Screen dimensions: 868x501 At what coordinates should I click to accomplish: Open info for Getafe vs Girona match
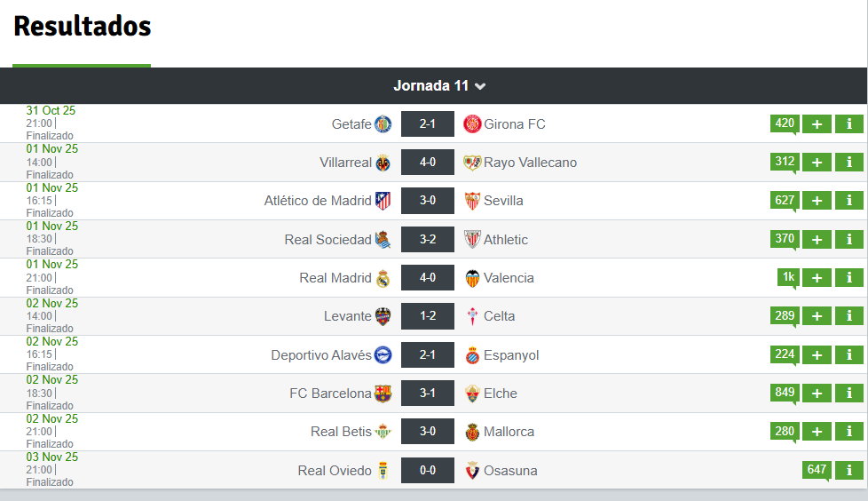pyautogui.click(x=848, y=124)
